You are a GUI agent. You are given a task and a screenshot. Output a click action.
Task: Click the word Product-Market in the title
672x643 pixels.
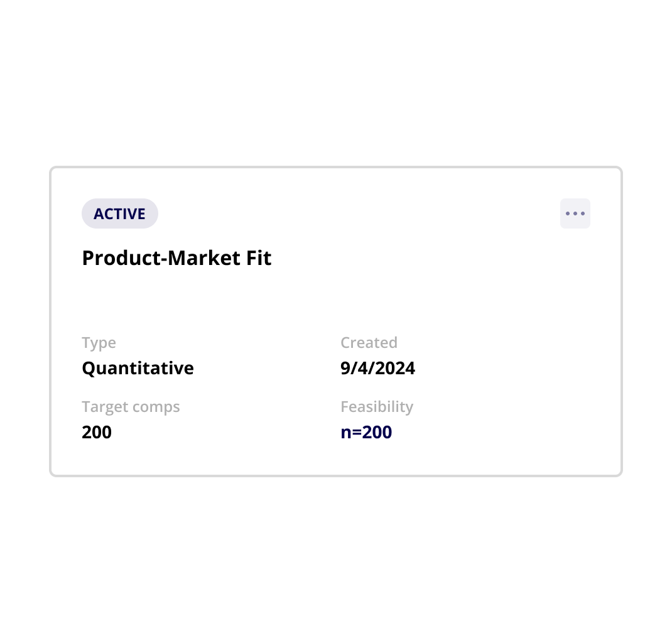coord(161,258)
